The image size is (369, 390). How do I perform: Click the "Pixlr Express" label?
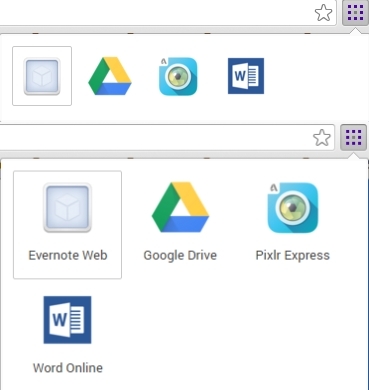click(293, 255)
